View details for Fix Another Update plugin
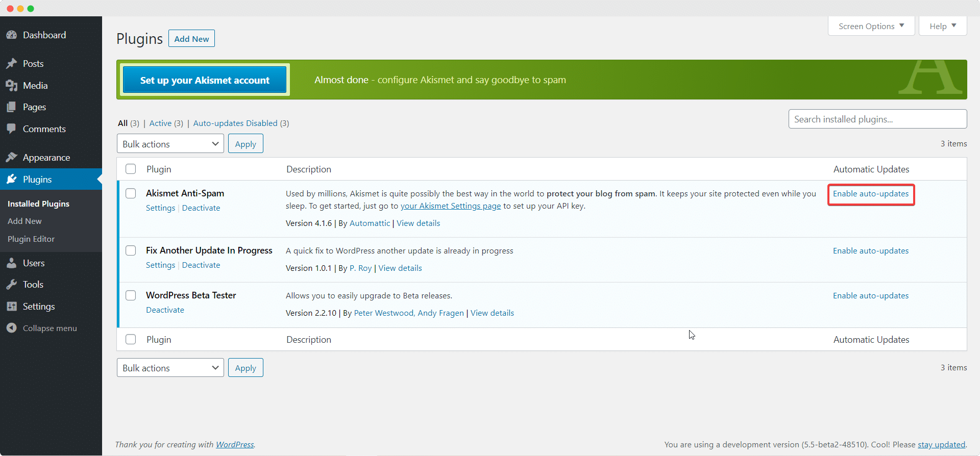 coord(400,268)
